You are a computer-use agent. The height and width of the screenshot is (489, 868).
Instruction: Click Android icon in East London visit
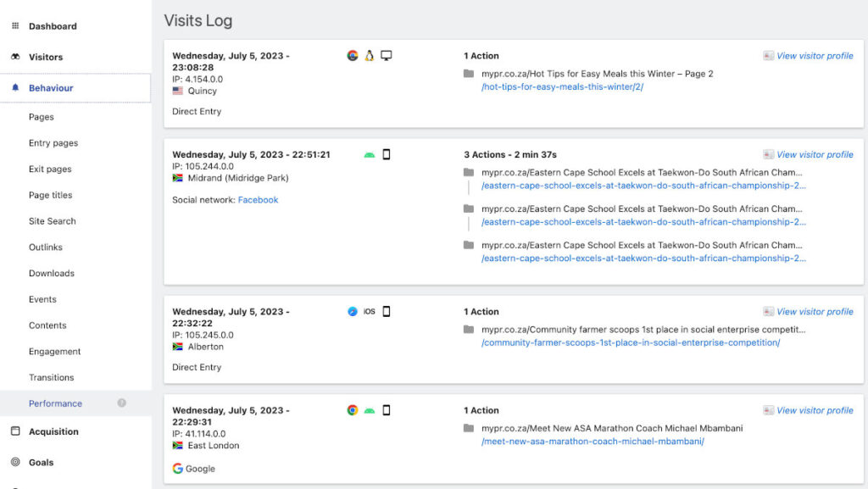click(x=370, y=410)
